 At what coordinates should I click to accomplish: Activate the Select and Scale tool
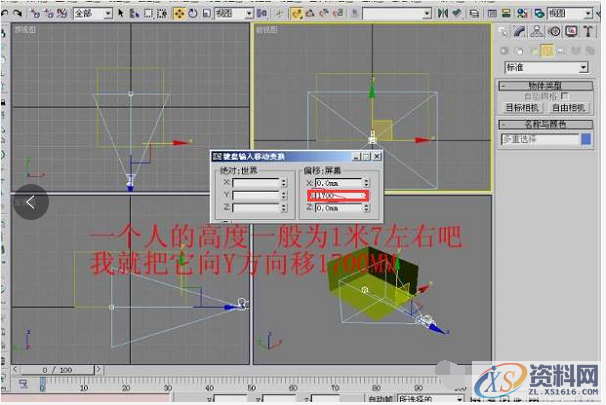tap(206, 14)
